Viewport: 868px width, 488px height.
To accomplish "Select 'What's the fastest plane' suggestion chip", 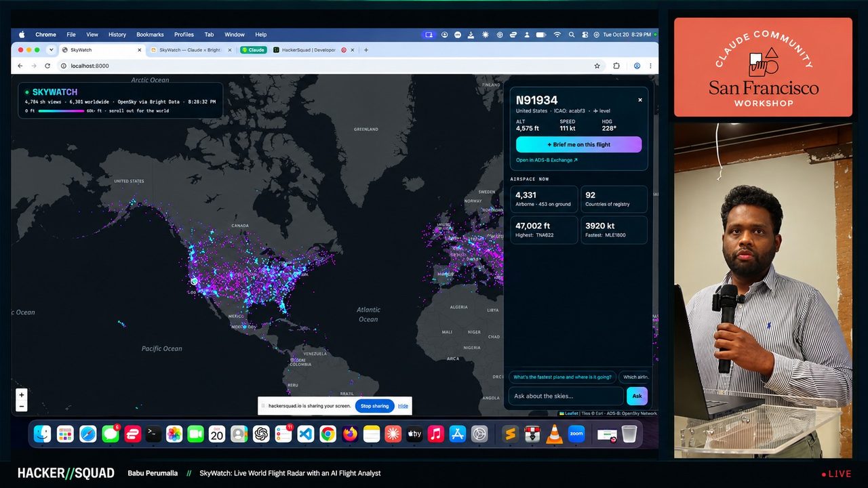I will pyautogui.click(x=562, y=377).
